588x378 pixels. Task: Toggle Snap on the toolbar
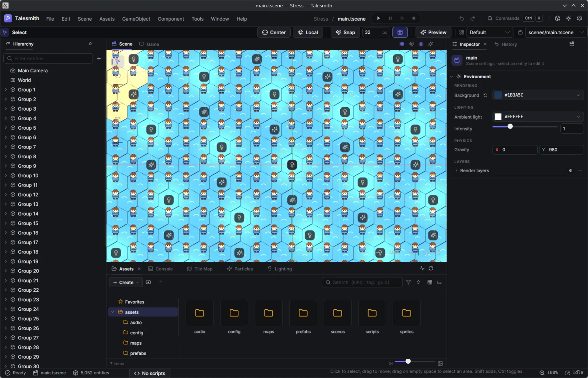(345, 32)
